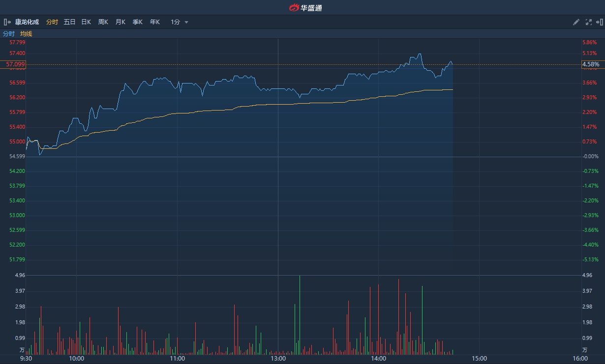Collapse the left side panel icon
This screenshot has width=605, height=364.
[7, 22]
